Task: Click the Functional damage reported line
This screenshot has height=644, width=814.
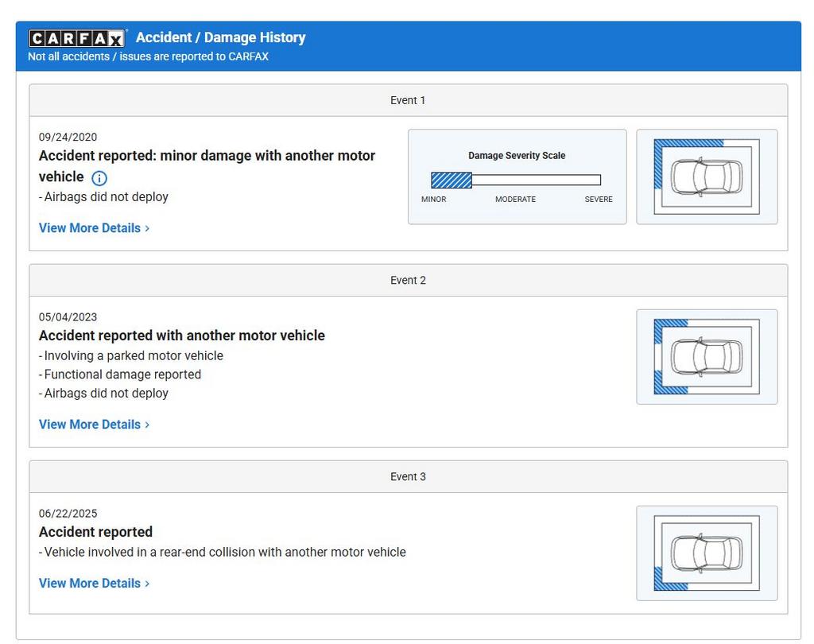Action: pos(122,374)
